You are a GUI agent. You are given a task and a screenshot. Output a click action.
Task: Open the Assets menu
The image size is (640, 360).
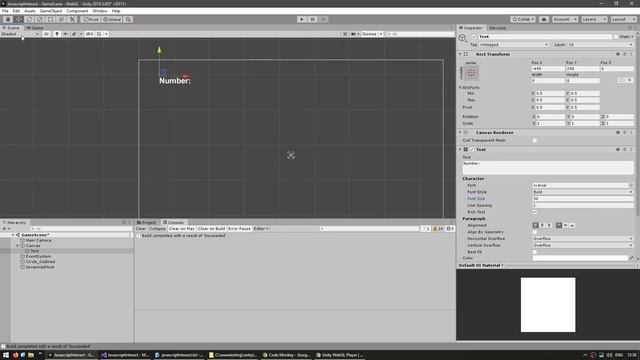(x=30, y=11)
